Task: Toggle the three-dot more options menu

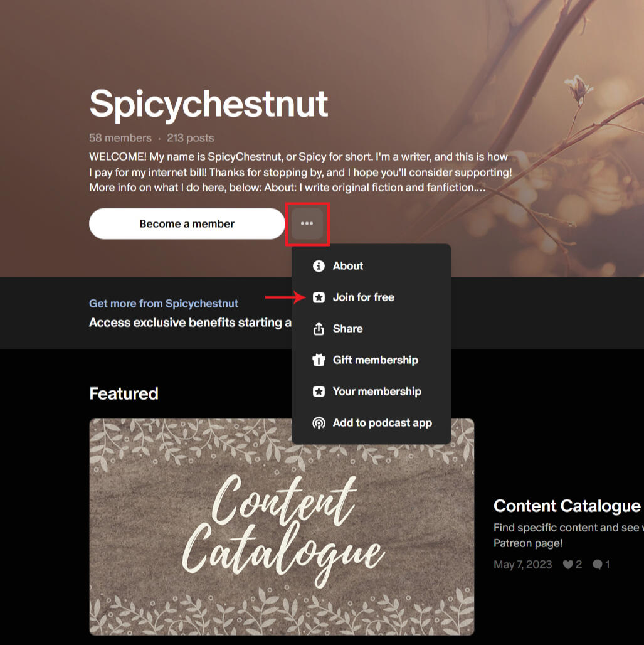Action: pyautogui.click(x=307, y=224)
